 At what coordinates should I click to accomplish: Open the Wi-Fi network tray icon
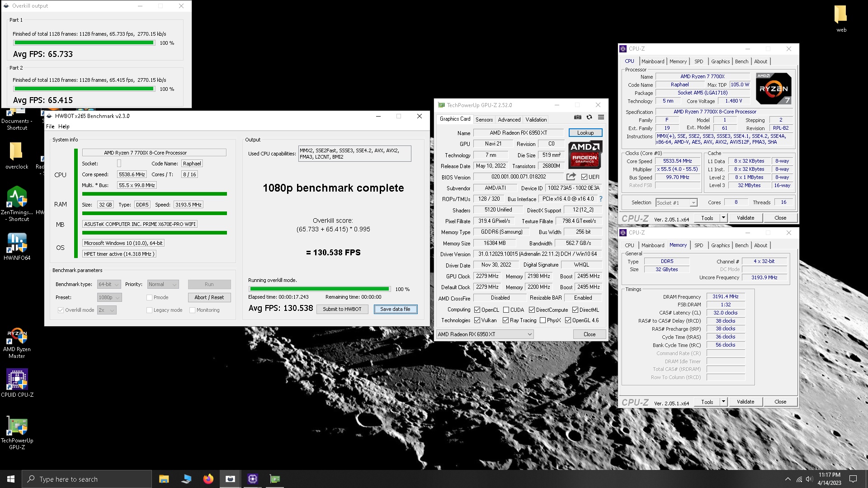799,479
